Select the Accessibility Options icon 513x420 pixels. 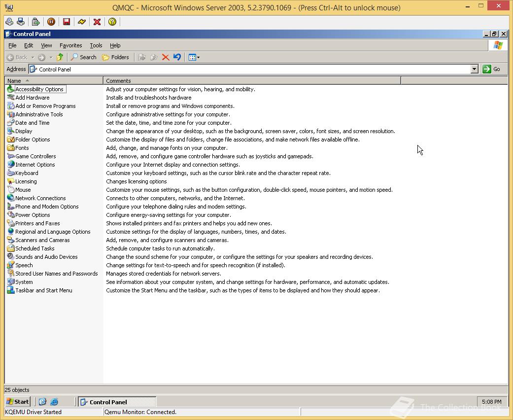pyautogui.click(x=10, y=89)
